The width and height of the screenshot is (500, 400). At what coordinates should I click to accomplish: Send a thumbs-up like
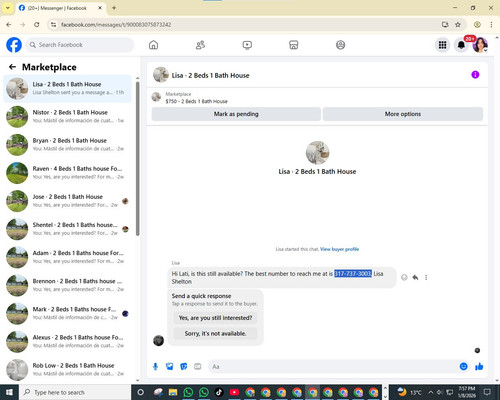tap(479, 367)
